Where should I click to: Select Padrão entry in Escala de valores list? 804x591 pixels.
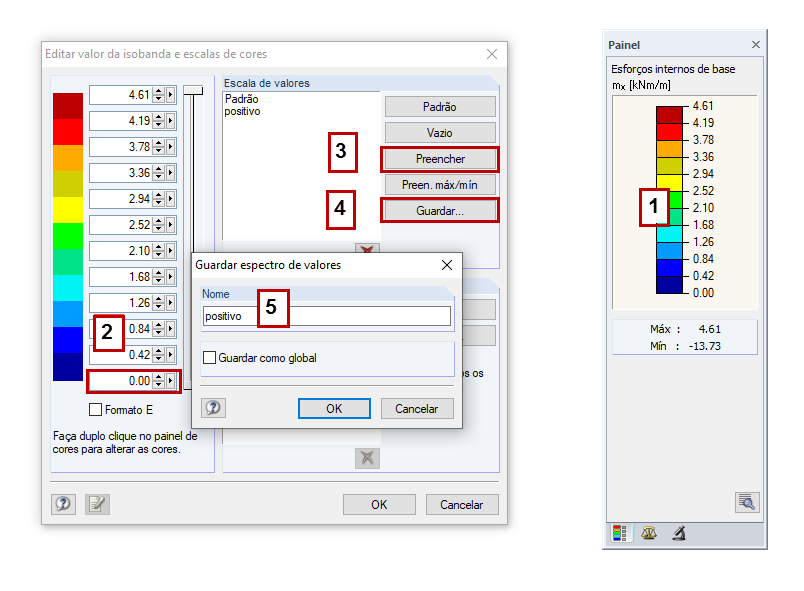pyautogui.click(x=242, y=99)
